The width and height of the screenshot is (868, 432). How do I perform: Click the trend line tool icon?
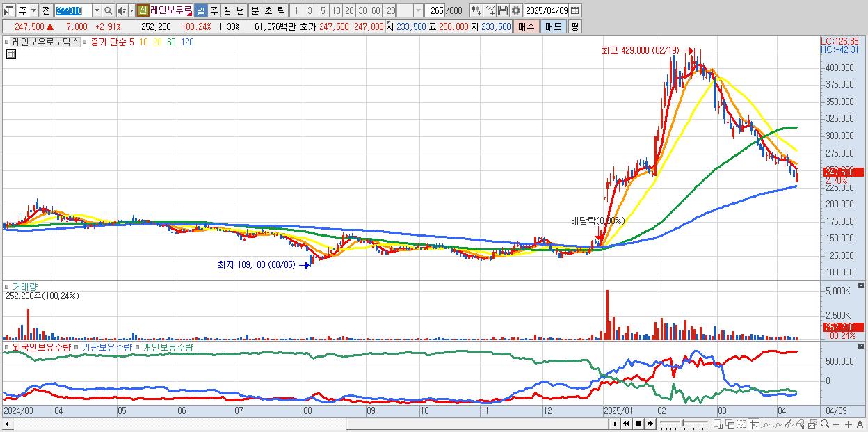(765, 424)
